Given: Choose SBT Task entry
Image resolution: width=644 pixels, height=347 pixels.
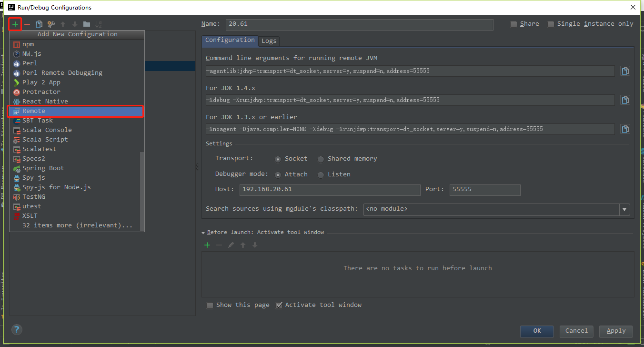Looking at the screenshot, I should click(x=77, y=121).
